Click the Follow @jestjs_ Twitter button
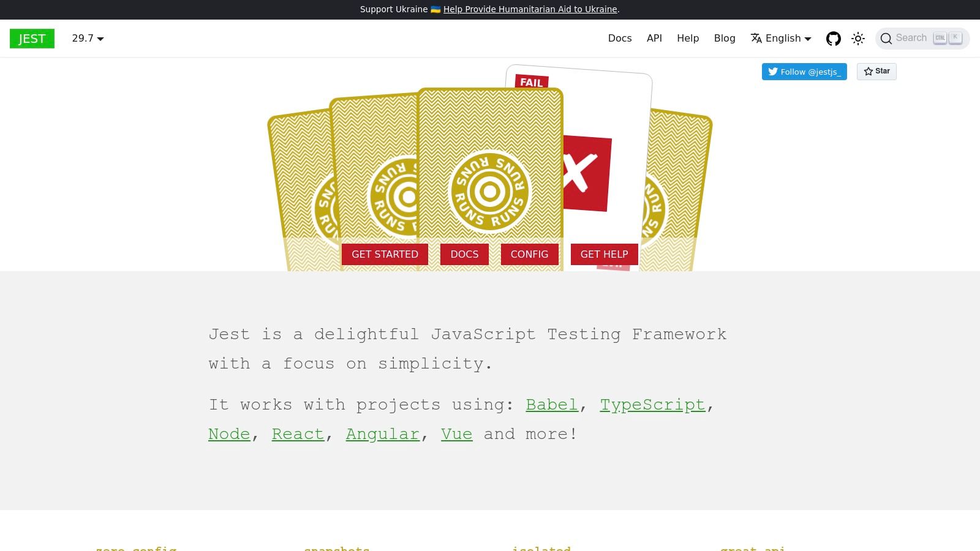980x551 pixels. click(804, 72)
